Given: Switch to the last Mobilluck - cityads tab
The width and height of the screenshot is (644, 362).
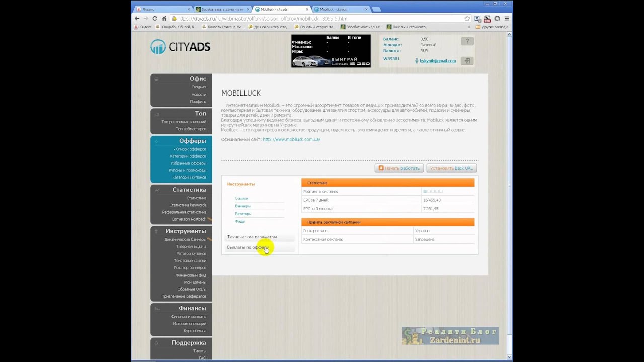Looking at the screenshot, I should click(341, 9).
